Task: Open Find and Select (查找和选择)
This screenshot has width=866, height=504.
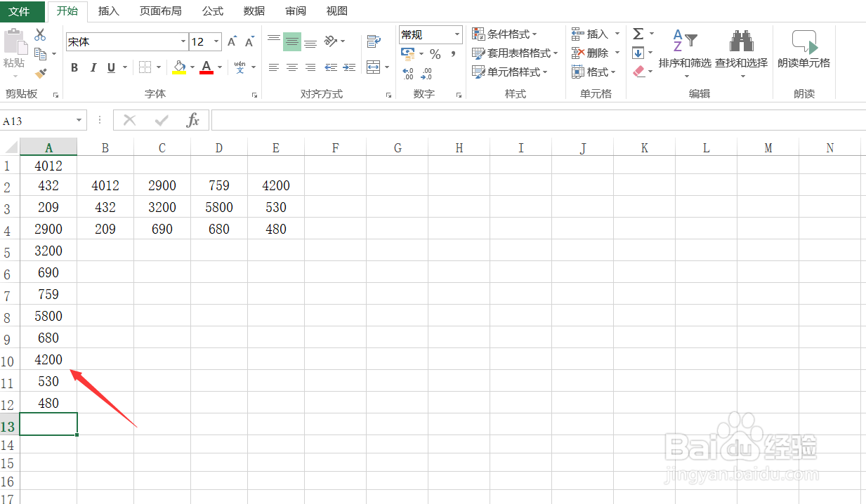Action: (x=741, y=53)
